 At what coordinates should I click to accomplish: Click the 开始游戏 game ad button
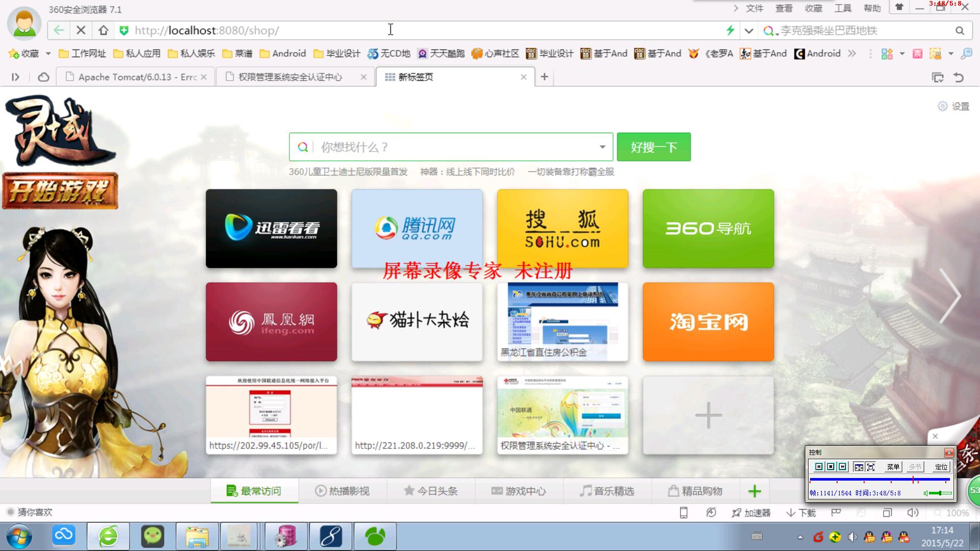tap(60, 191)
